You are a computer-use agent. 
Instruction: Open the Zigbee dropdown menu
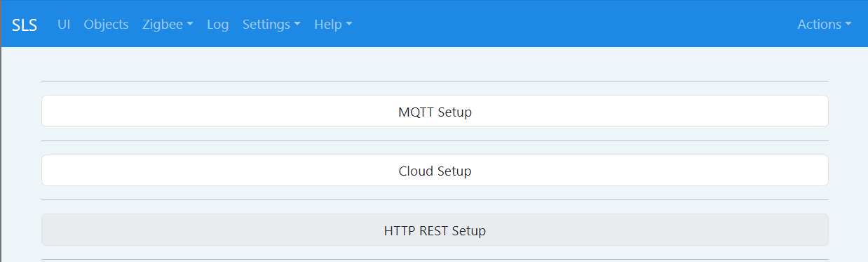tap(168, 24)
